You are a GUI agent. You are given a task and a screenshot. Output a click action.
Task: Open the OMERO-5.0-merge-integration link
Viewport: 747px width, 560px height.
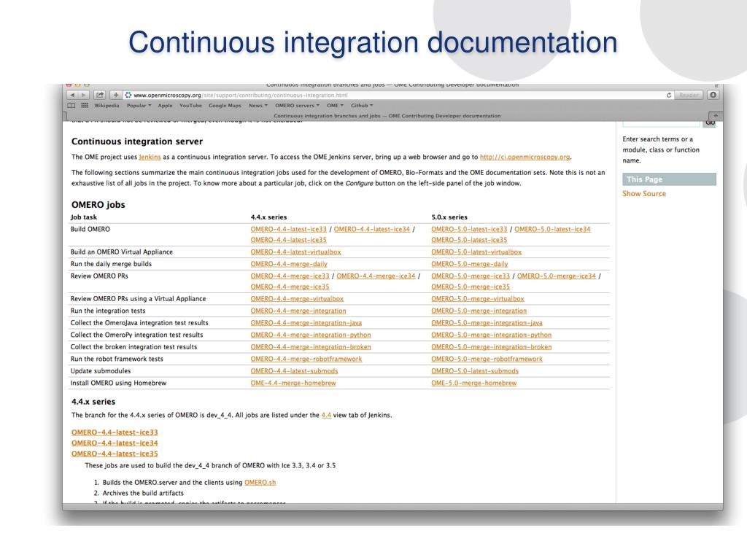(479, 311)
